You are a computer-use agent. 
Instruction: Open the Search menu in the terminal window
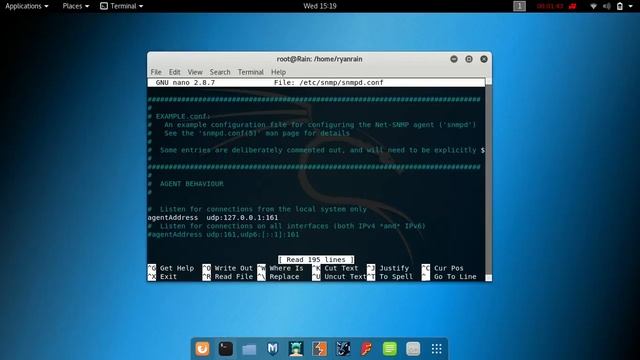pyautogui.click(x=220, y=72)
